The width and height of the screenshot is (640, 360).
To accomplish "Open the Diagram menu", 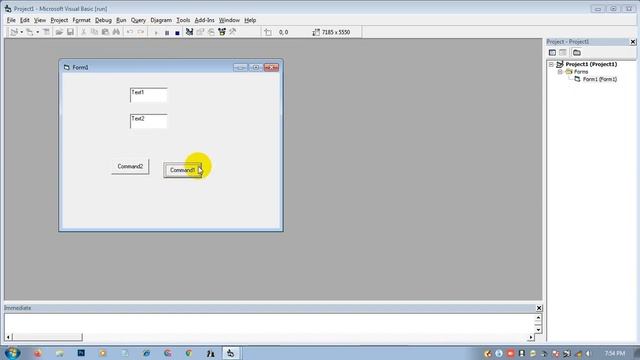I will [x=161, y=20].
